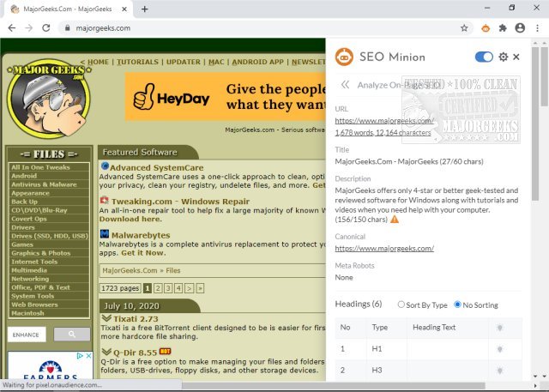The height and width of the screenshot is (392, 549).
Task: Go to next listings page arrow
Action: 189,288
